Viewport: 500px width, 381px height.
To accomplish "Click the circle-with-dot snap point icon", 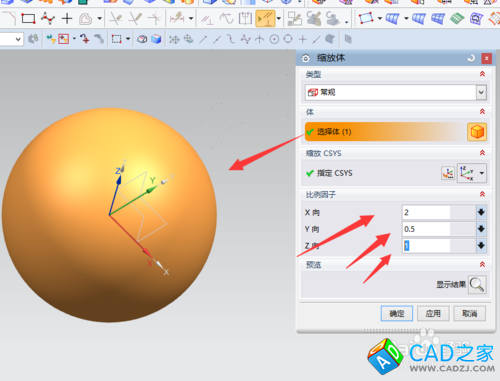I will [274, 40].
